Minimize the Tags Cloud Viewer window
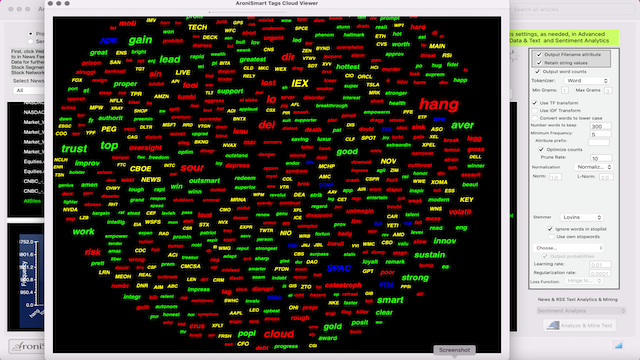Image resolution: width=640 pixels, height=360 pixels. (59, 3)
